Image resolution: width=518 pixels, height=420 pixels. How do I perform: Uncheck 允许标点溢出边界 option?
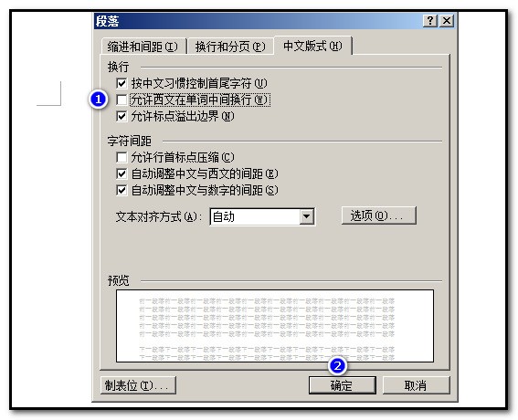coord(122,116)
